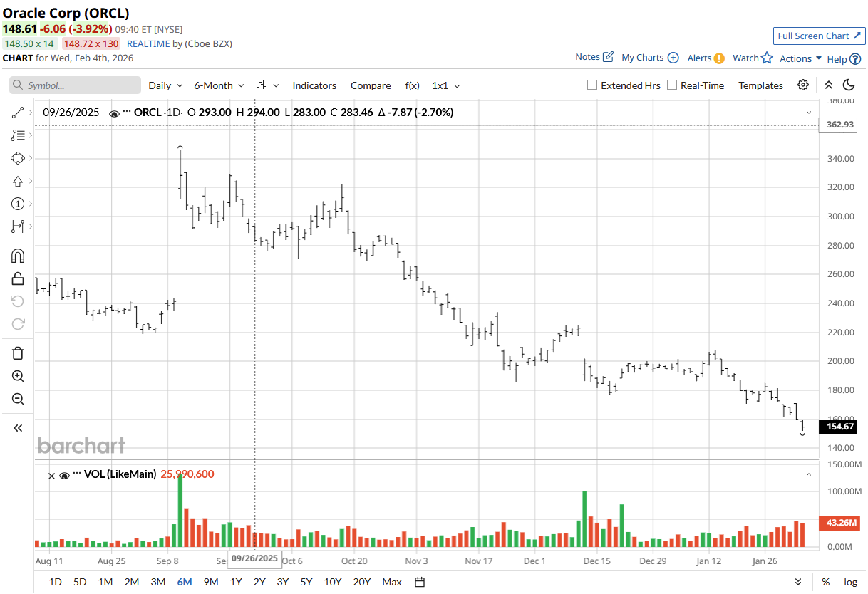868x594 pixels.
Task: Open the f(x) expressions button
Action: (x=413, y=85)
